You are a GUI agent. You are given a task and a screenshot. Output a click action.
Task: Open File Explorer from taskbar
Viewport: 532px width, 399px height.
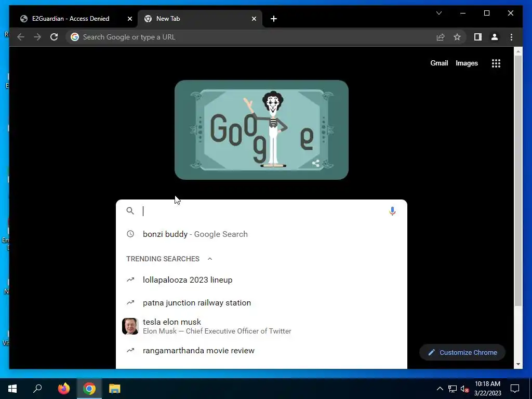coord(115,389)
